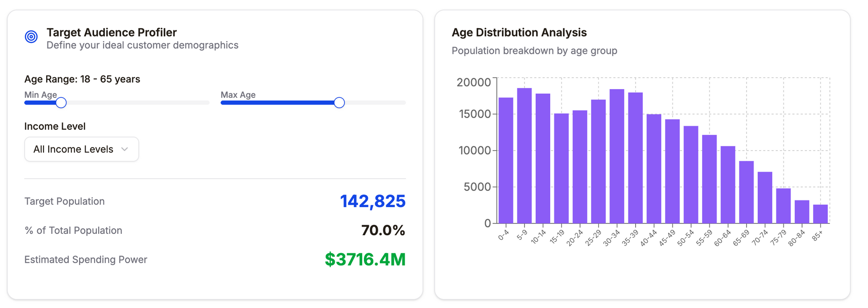This screenshot has width=868, height=308.
Task: Click the 15-19 age group bar
Action: point(561,168)
